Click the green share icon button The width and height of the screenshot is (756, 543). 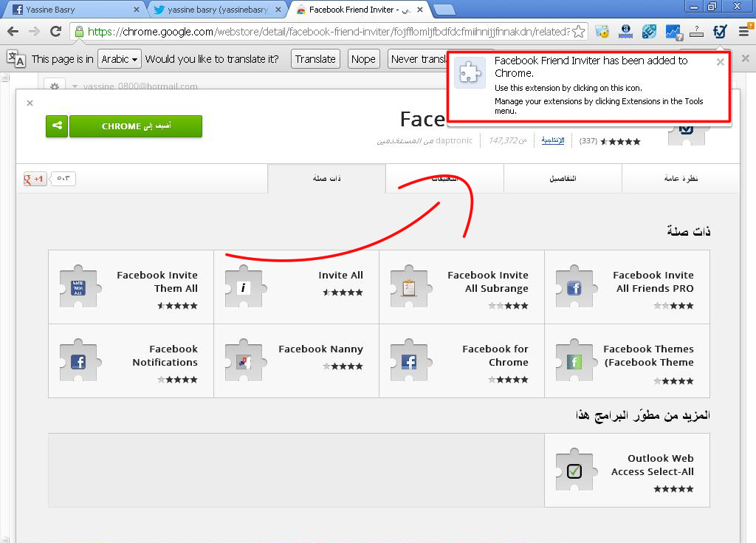(x=57, y=126)
